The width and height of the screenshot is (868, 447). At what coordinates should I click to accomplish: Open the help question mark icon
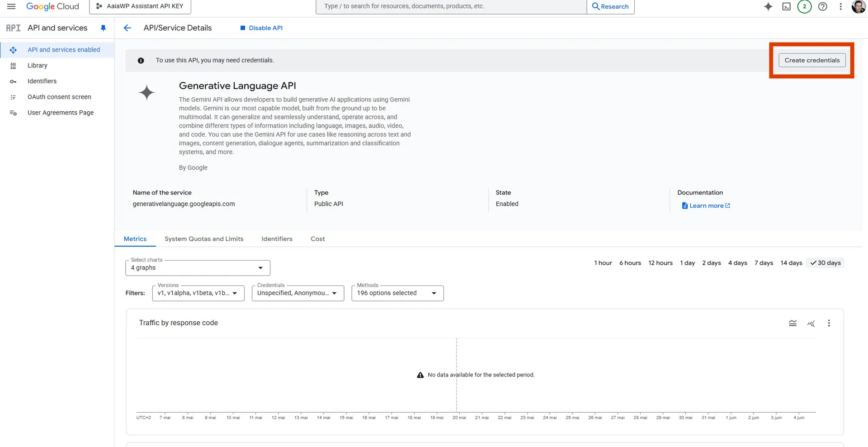click(x=823, y=6)
